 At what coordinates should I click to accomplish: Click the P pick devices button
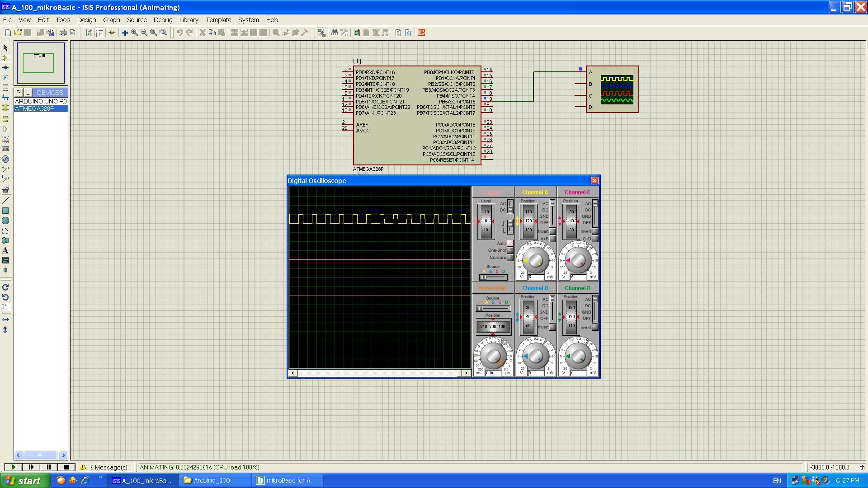tap(19, 93)
